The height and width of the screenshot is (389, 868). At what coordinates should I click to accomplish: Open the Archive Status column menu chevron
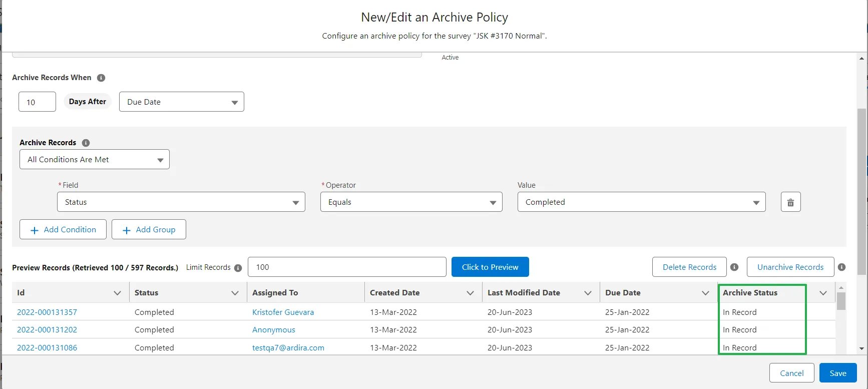pos(823,293)
